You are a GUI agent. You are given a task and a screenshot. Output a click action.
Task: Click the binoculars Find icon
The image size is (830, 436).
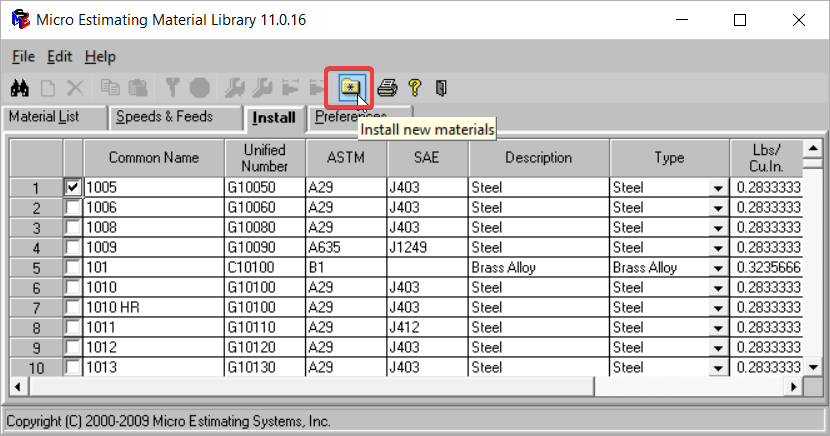click(x=20, y=88)
